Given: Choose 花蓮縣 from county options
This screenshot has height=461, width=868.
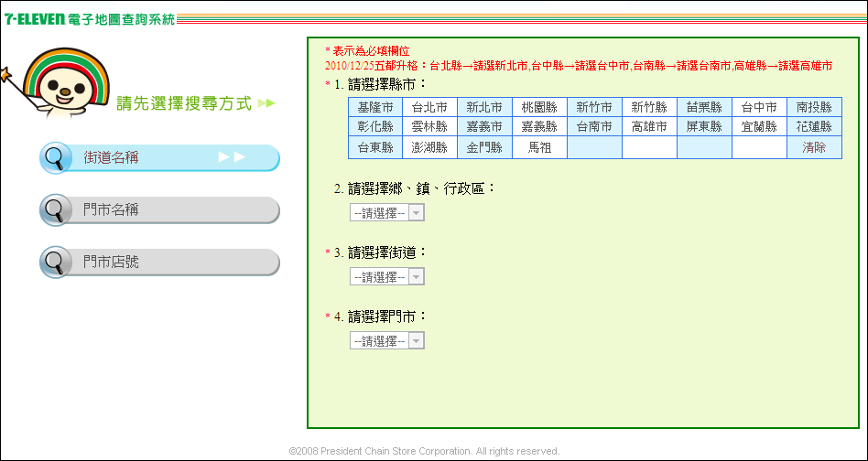Looking at the screenshot, I should [x=814, y=127].
